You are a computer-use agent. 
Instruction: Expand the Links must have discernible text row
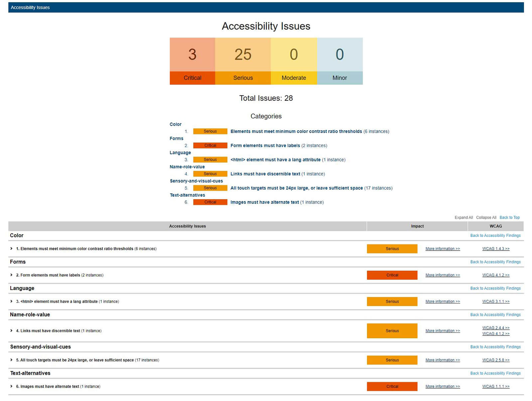(11, 331)
